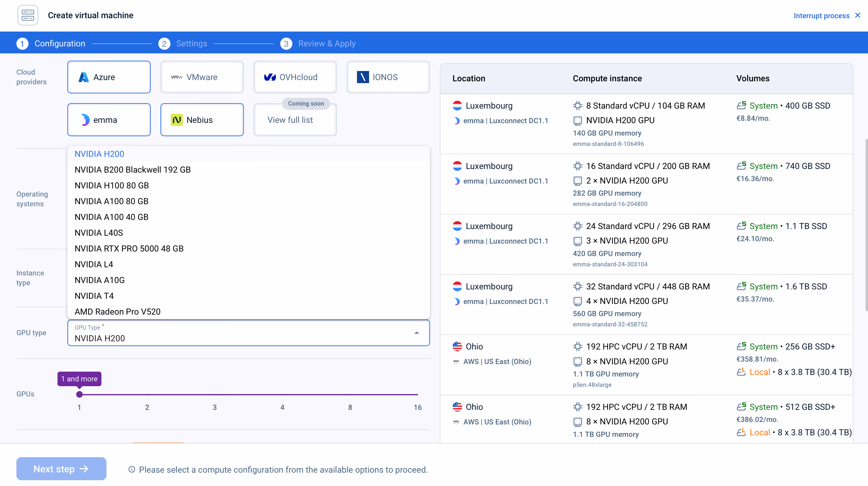Click the Interrupt process link
The height and width of the screenshot is (486, 868).
click(x=821, y=15)
